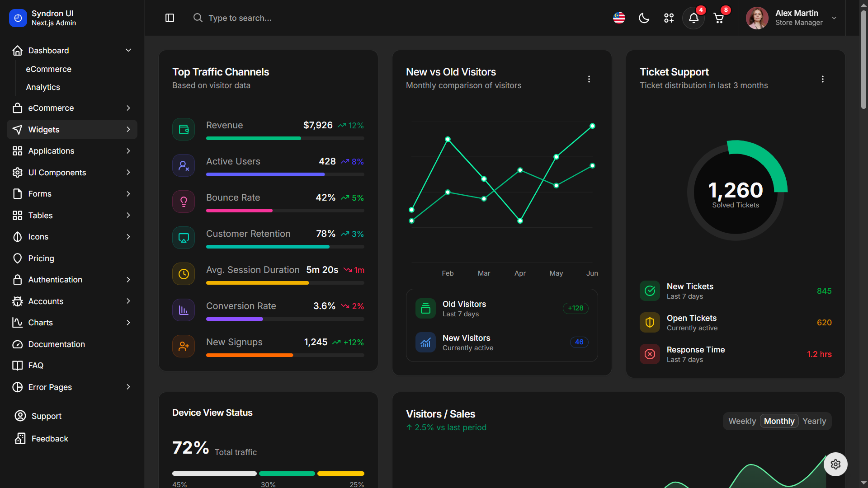Viewport: 868px width, 488px height.
Task: Open the language flag selector
Action: (x=619, y=18)
